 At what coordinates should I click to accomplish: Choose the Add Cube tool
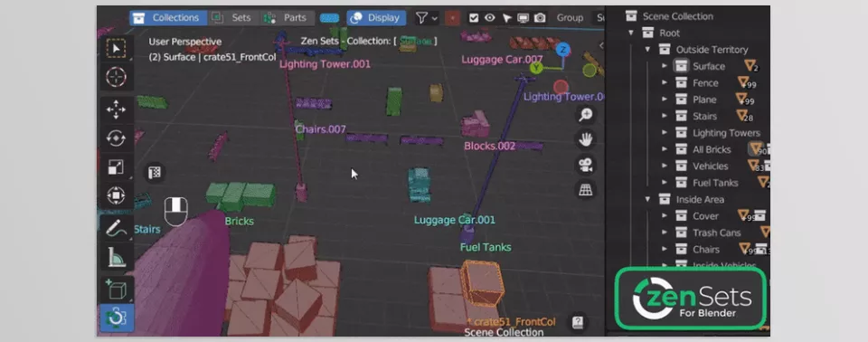pyautogui.click(x=116, y=289)
